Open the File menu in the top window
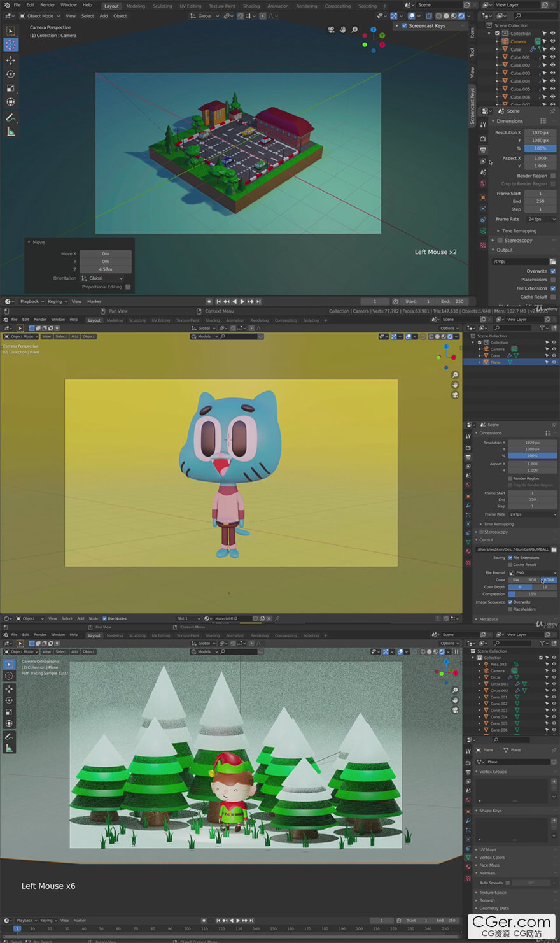Viewport: 560px width, 943px height. 17,5
